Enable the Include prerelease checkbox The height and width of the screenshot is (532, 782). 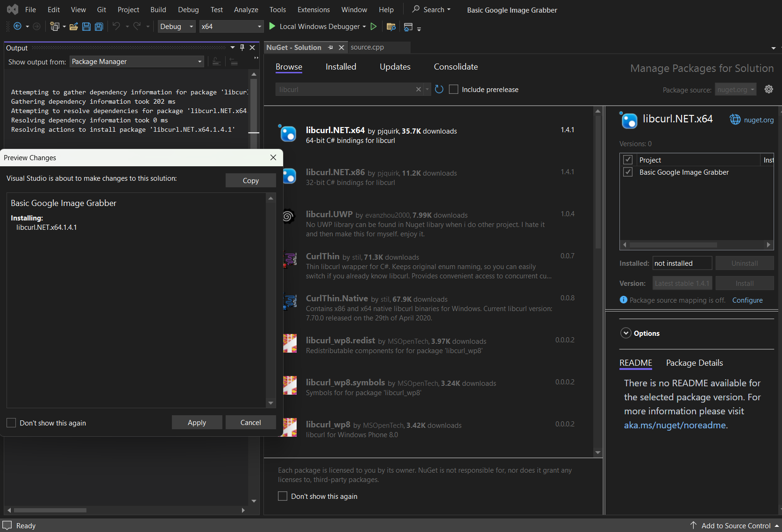coord(453,89)
